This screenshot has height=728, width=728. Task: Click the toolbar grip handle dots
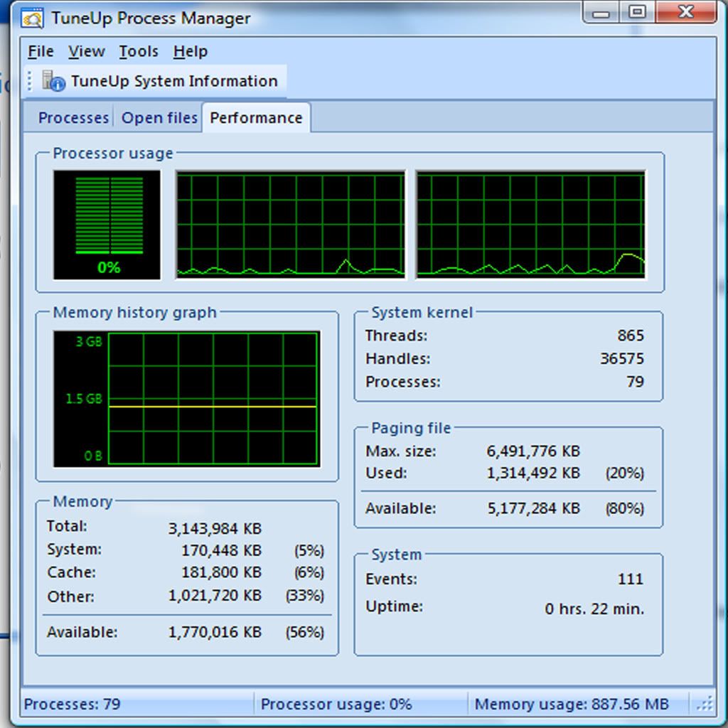[x=29, y=81]
